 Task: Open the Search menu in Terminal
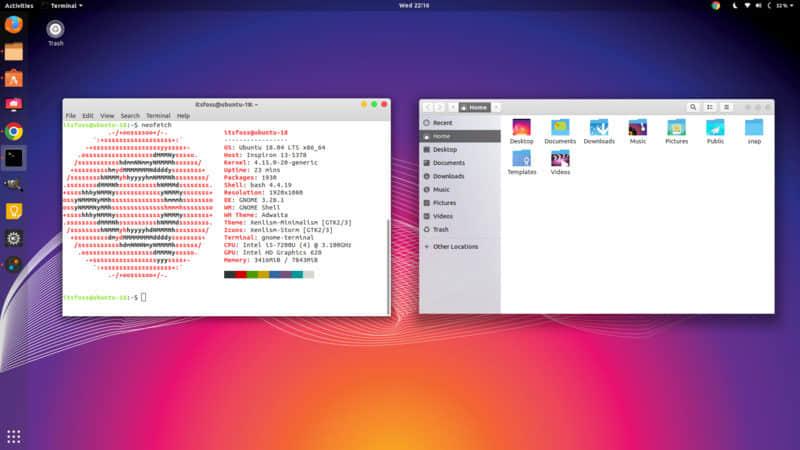tap(130, 116)
